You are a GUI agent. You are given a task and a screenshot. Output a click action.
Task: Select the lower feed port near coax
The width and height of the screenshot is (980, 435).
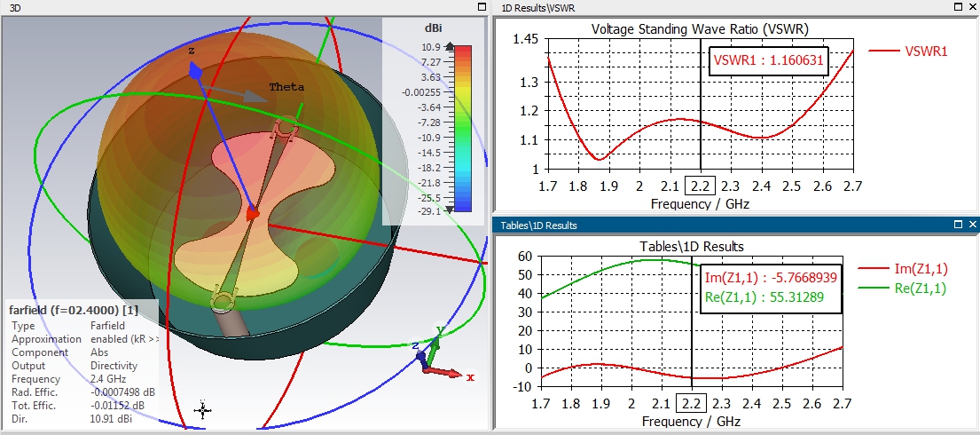tap(223, 301)
